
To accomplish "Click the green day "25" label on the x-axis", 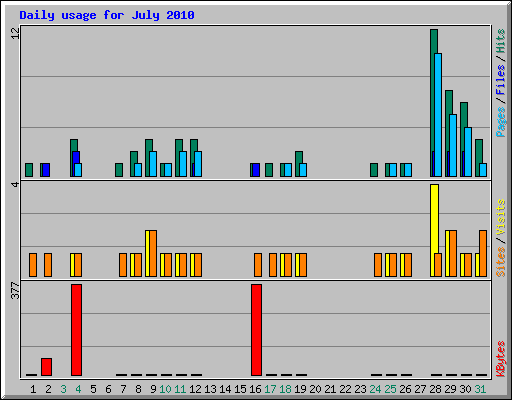I will click(390, 389).
